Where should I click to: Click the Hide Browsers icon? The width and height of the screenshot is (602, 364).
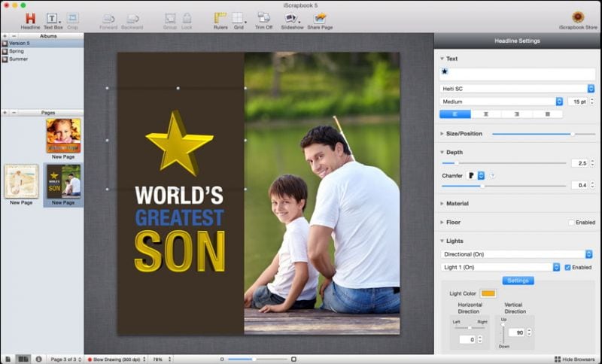[558, 359]
